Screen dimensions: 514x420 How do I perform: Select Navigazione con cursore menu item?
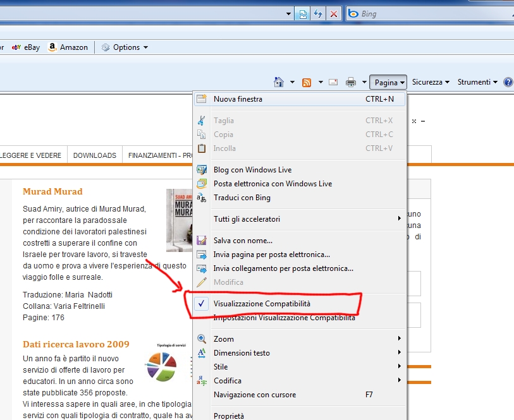coord(300,395)
